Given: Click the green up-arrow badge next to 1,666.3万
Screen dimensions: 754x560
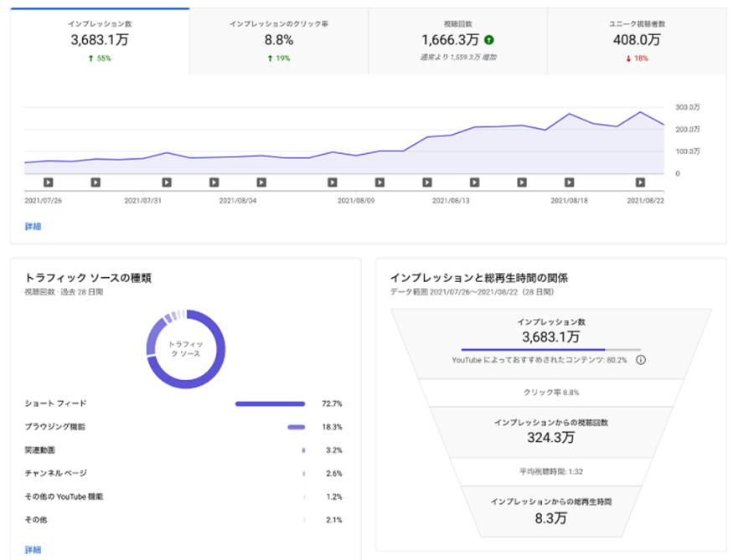Looking at the screenshot, I should coord(488,39).
